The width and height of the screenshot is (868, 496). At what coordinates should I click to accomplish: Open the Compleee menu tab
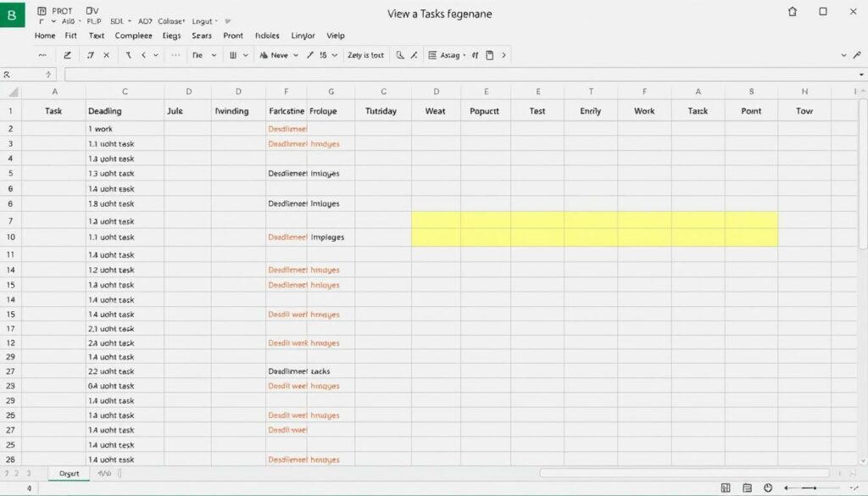(x=133, y=36)
